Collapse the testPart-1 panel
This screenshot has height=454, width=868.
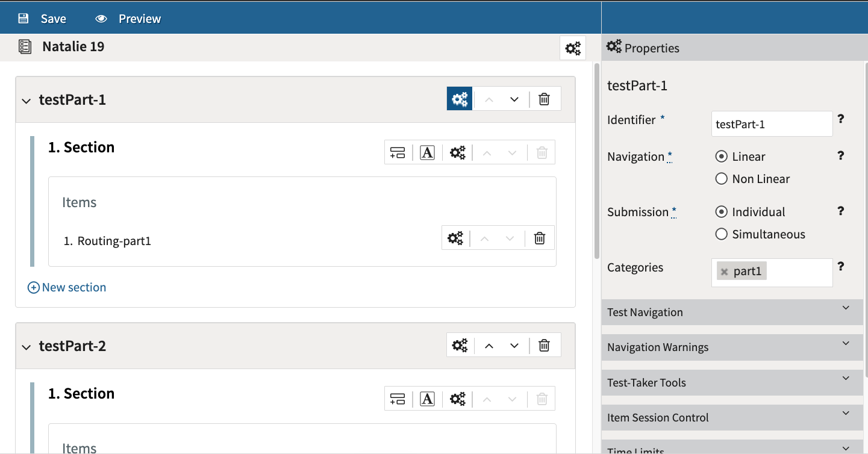point(26,101)
